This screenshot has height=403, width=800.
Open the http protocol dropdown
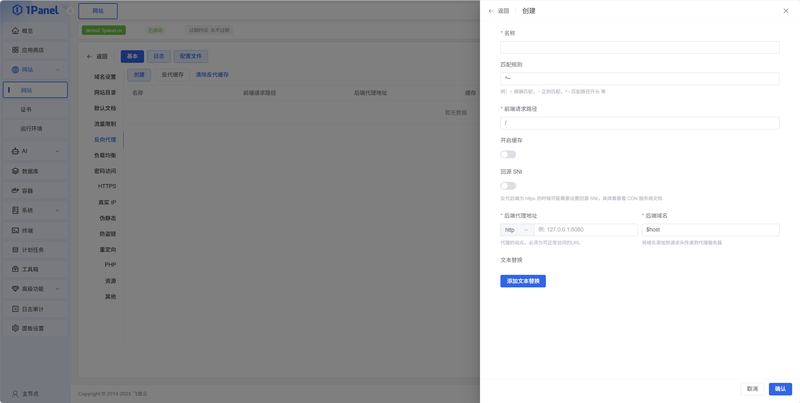point(517,230)
